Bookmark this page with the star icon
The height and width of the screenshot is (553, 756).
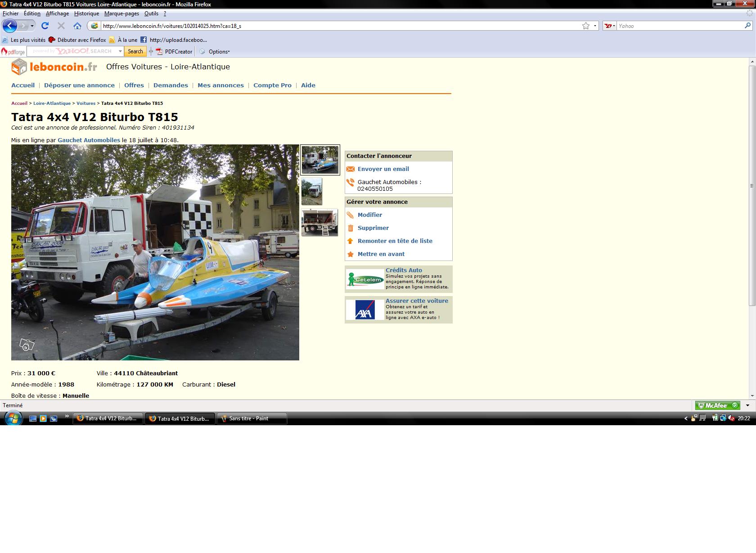tap(585, 26)
